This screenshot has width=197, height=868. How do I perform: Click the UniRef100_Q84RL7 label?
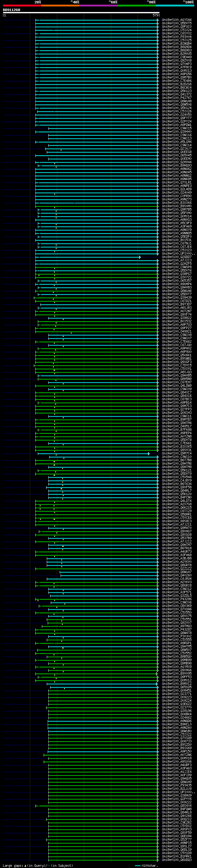click(176, 491)
